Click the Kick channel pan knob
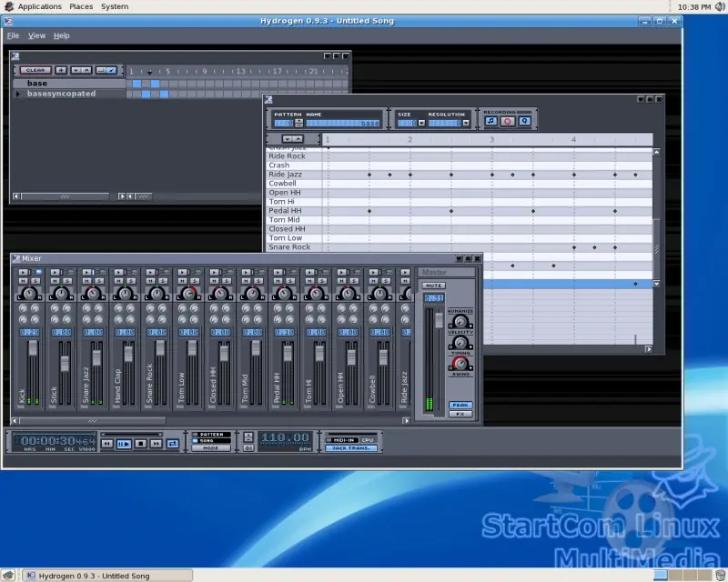Screen dimensions: 728x582 coord(29,294)
